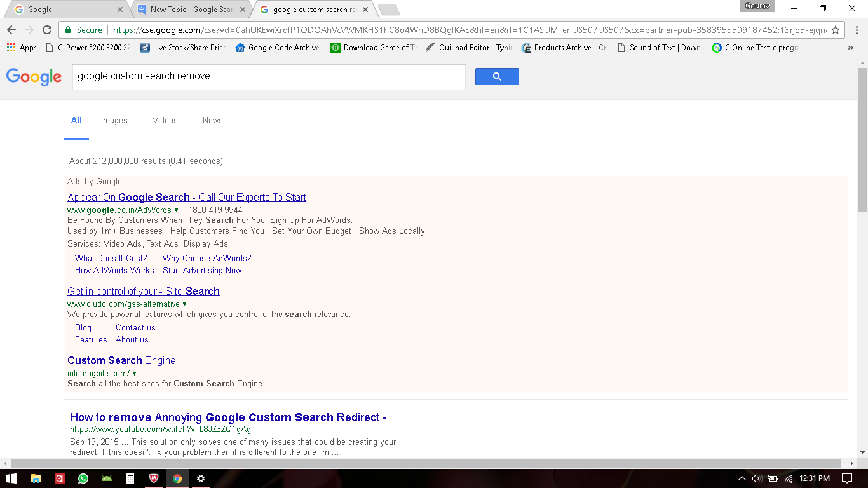Open Products Archive bookmark
This screenshot has width=868, height=488.
tap(564, 48)
